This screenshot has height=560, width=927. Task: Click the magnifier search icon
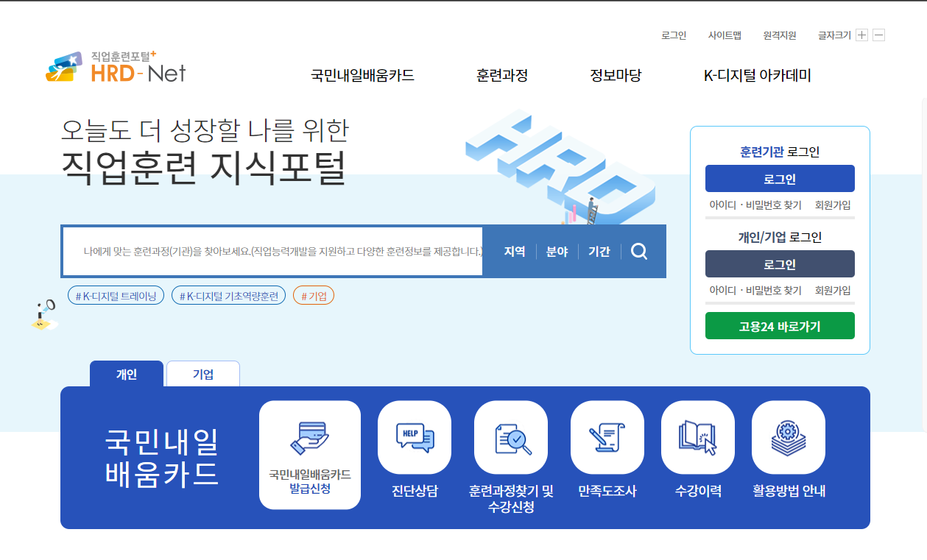pos(639,252)
